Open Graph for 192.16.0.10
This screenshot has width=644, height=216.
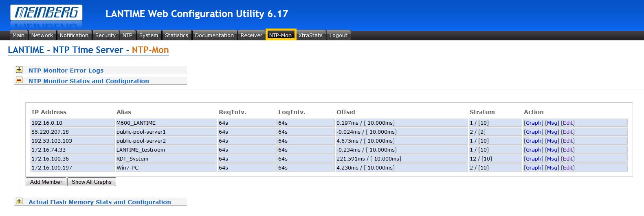coord(534,123)
